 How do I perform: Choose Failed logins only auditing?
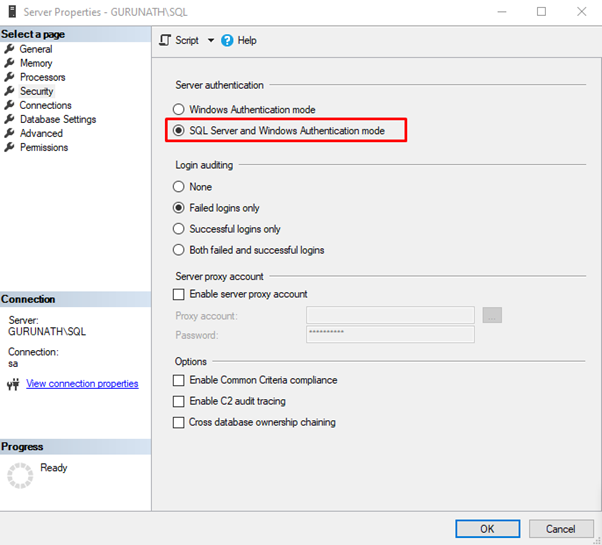point(216,208)
